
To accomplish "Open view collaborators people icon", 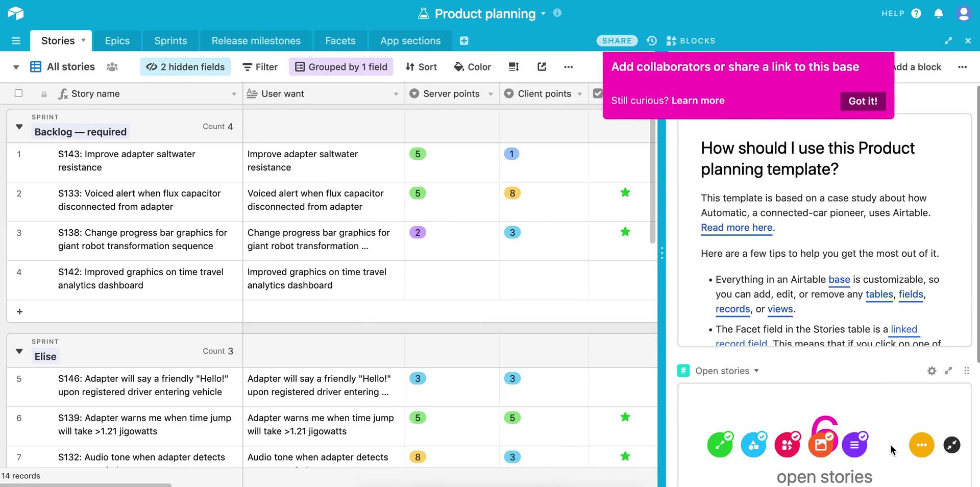I will tap(112, 67).
